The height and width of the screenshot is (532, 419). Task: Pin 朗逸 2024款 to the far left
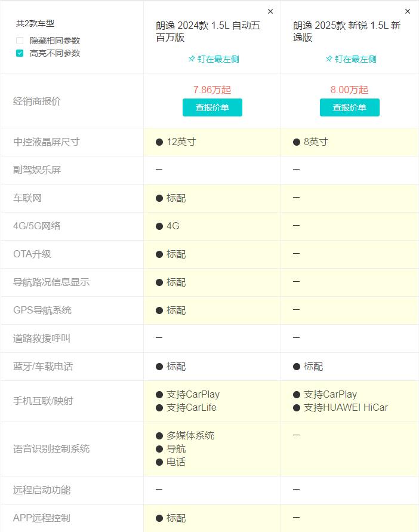pos(213,59)
